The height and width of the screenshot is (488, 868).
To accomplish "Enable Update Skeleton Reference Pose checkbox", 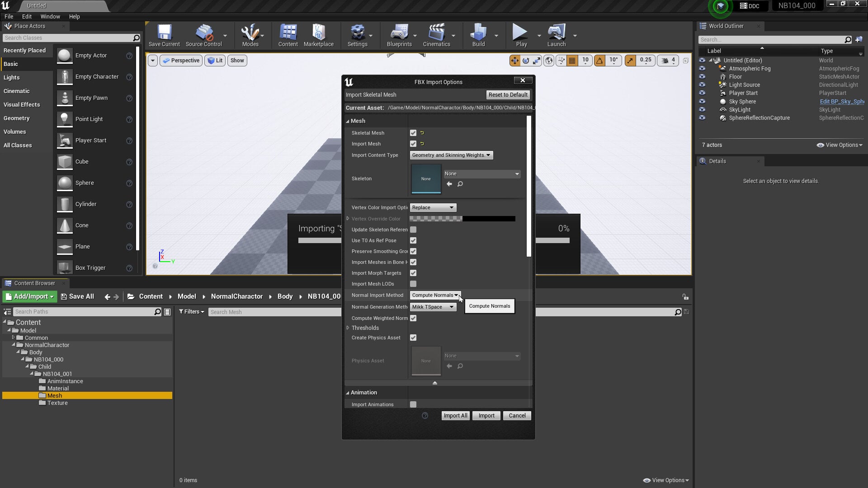I will tap(413, 230).
